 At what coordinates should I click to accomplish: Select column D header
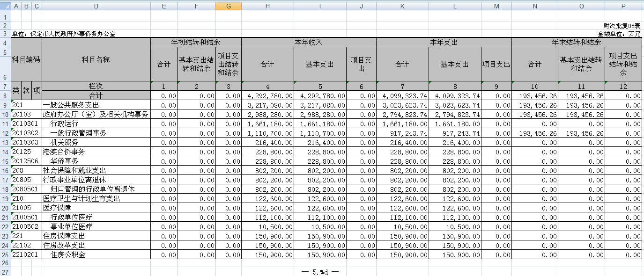[96, 6]
